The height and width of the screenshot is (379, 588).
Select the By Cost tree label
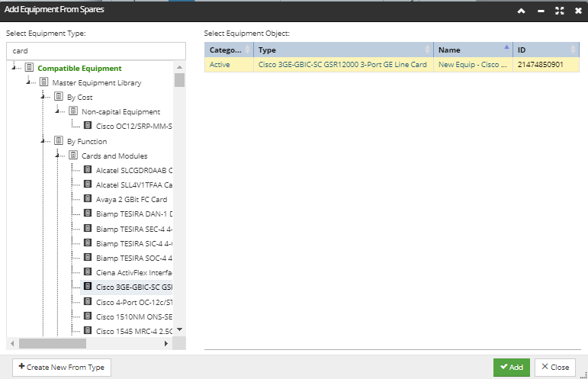click(x=79, y=97)
